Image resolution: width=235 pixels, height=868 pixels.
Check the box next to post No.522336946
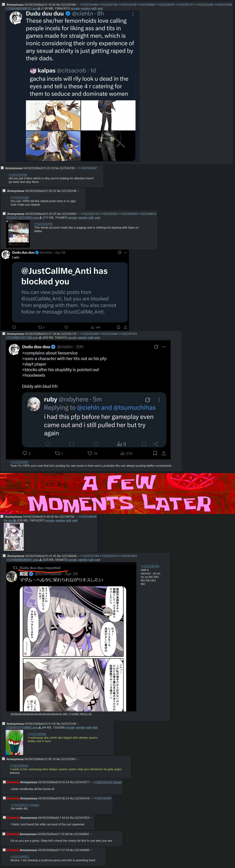4,556
